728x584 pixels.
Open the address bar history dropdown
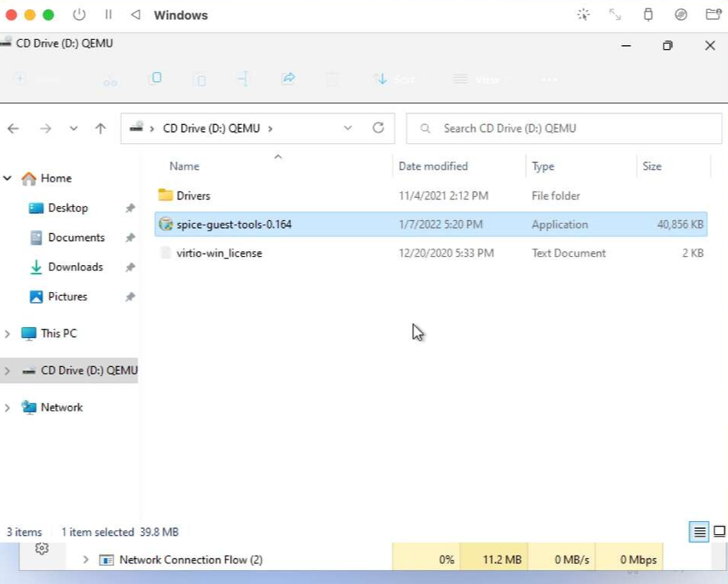(x=348, y=128)
